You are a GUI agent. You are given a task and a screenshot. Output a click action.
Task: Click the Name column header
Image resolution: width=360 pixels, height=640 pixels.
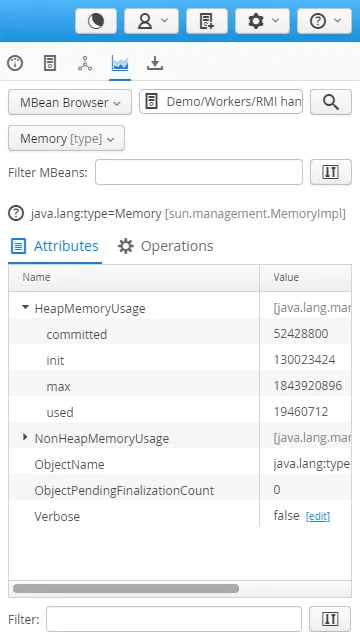pyautogui.click(x=134, y=278)
